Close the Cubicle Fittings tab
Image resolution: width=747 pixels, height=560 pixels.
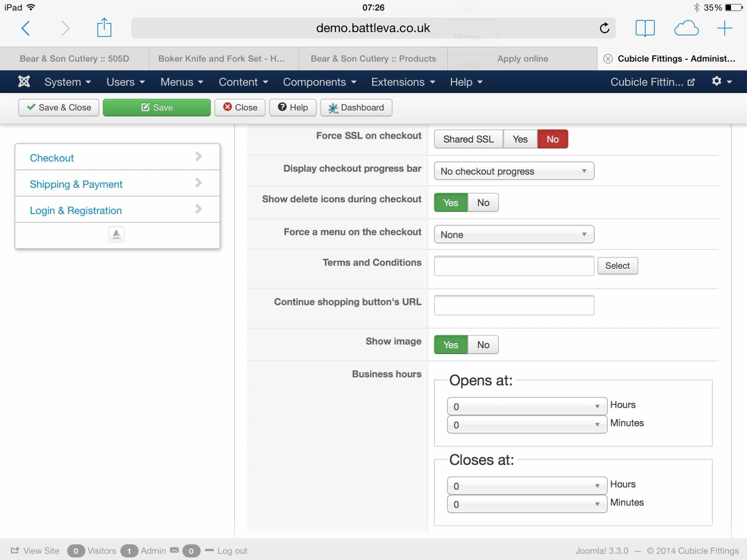pos(608,59)
